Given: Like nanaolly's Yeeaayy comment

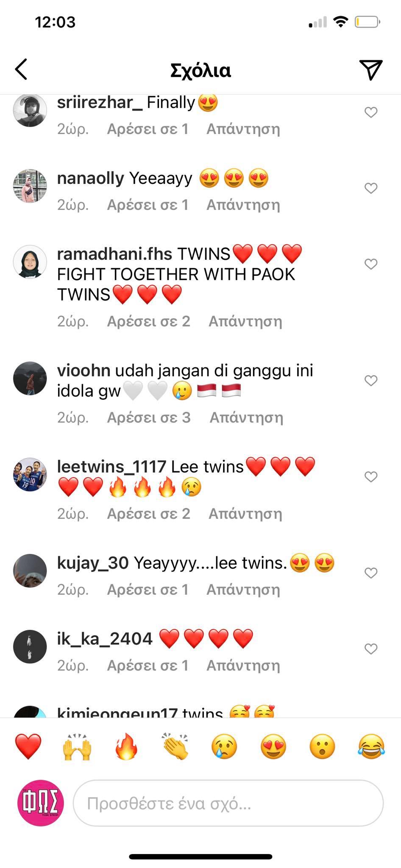Looking at the screenshot, I should click(x=371, y=188).
